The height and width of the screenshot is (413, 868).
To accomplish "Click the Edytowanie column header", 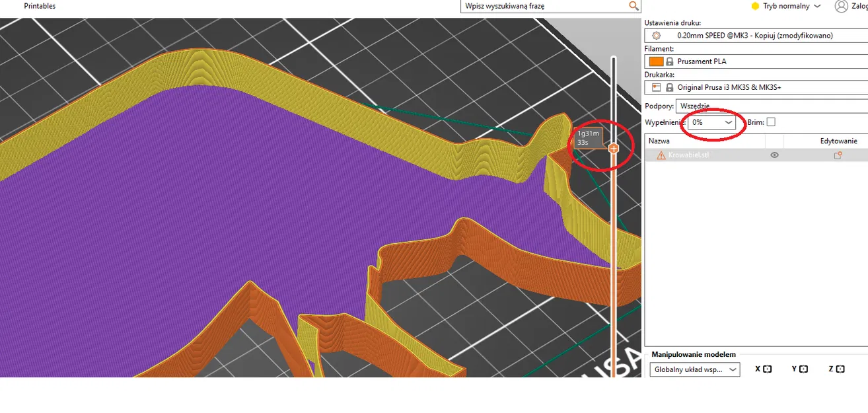I will coord(839,141).
